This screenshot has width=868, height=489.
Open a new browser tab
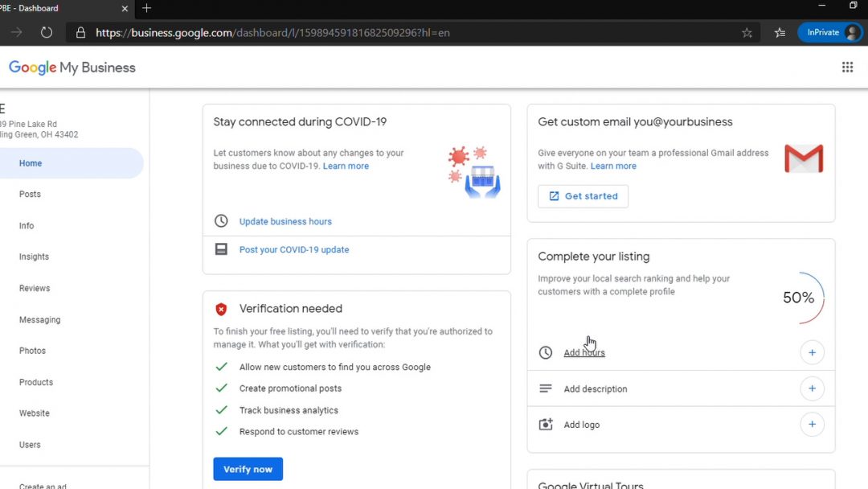tap(146, 8)
